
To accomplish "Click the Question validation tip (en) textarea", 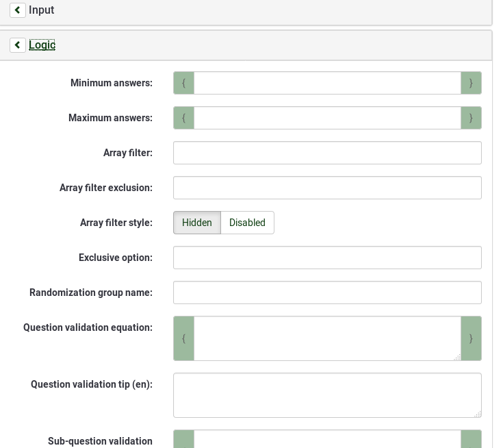I will 327,395.
